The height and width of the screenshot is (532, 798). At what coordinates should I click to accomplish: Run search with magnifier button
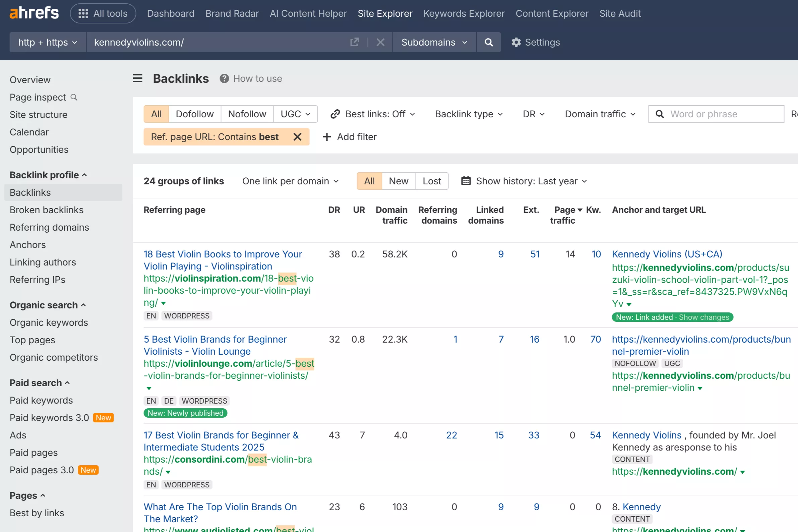point(488,42)
